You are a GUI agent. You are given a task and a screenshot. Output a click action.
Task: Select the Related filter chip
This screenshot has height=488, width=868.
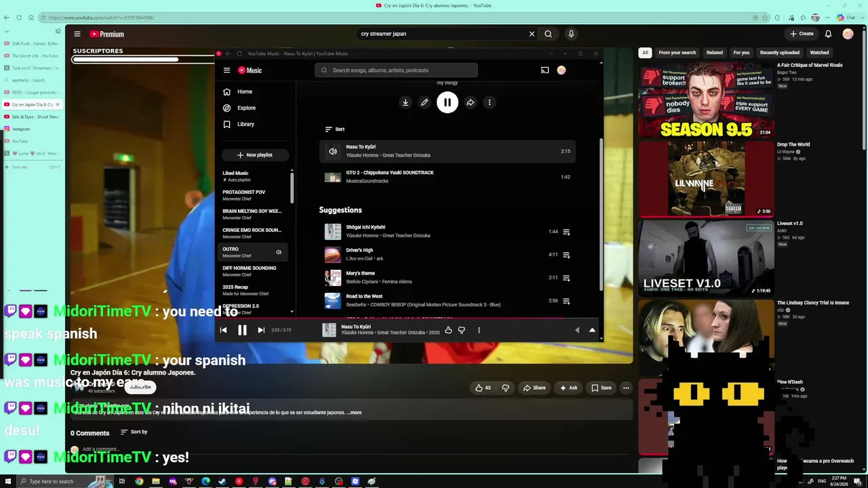715,52
